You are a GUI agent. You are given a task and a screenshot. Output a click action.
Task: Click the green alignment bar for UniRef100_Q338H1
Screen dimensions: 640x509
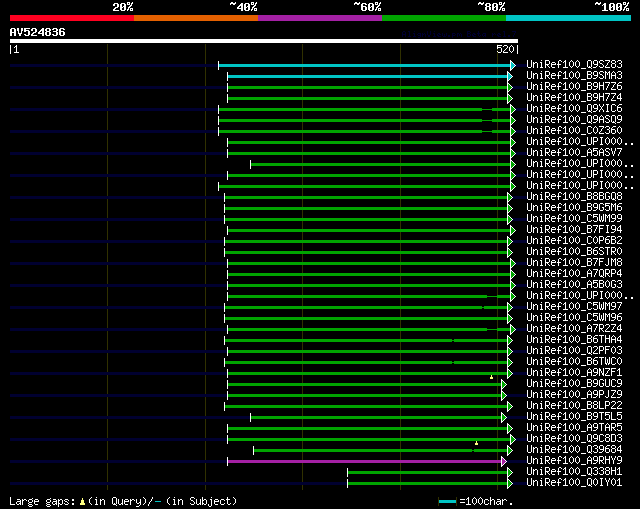[x=427, y=473]
